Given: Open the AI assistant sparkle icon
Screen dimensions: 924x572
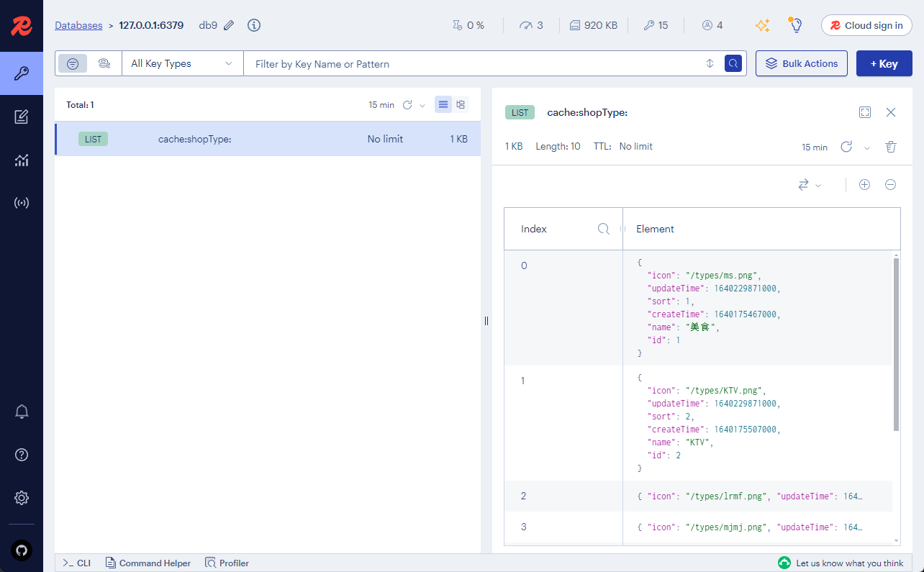Looking at the screenshot, I should click(x=762, y=25).
